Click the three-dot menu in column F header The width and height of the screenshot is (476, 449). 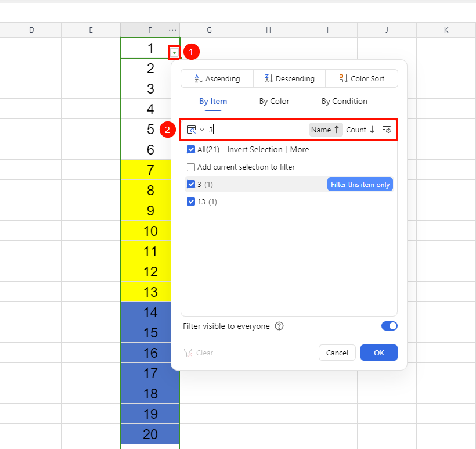point(172,30)
